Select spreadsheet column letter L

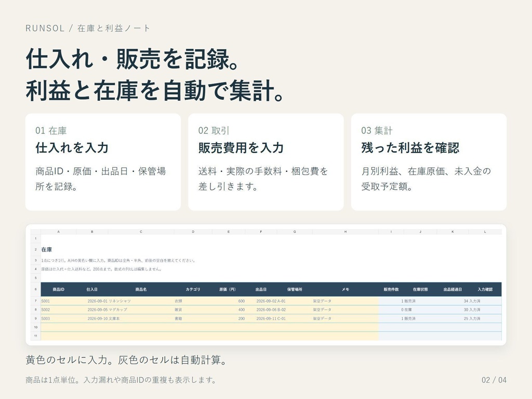(485, 232)
